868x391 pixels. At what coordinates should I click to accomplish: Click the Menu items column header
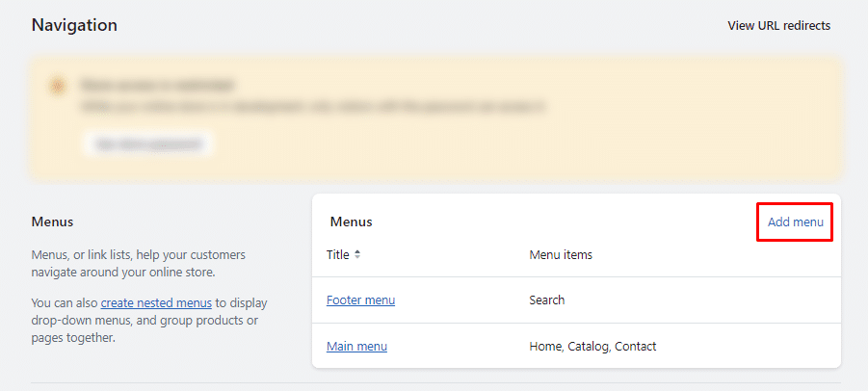click(561, 255)
